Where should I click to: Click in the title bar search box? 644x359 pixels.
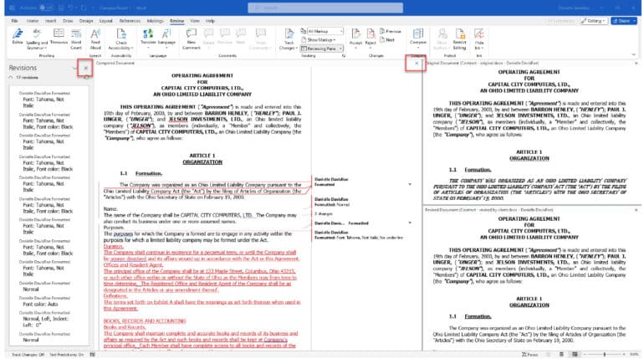(x=325, y=8)
